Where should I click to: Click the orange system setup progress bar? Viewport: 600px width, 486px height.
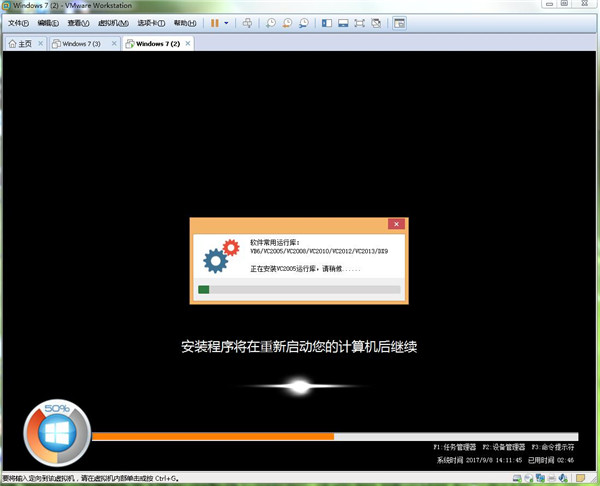click(335, 436)
